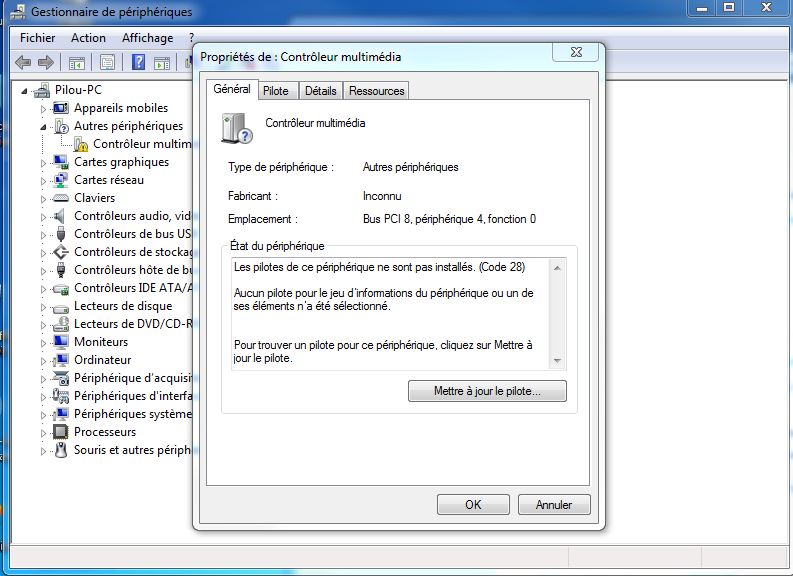Click the Properties sheet toolbar icon

[107, 63]
